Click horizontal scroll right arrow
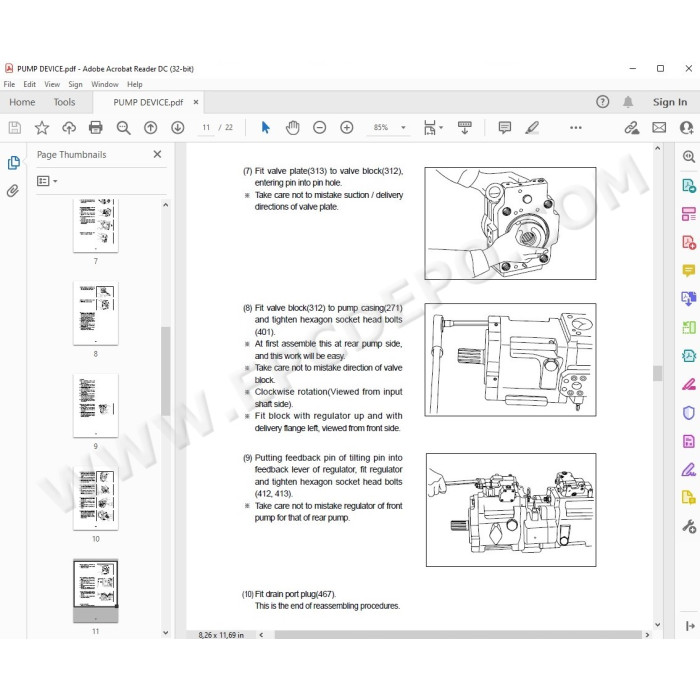The width and height of the screenshot is (700, 700). [x=647, y=635]
